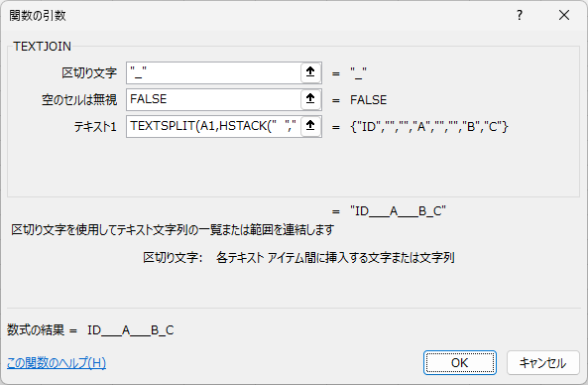Click the TEXTJOIN function name heading
The image size is (588, 385).
tap(42, 47)
